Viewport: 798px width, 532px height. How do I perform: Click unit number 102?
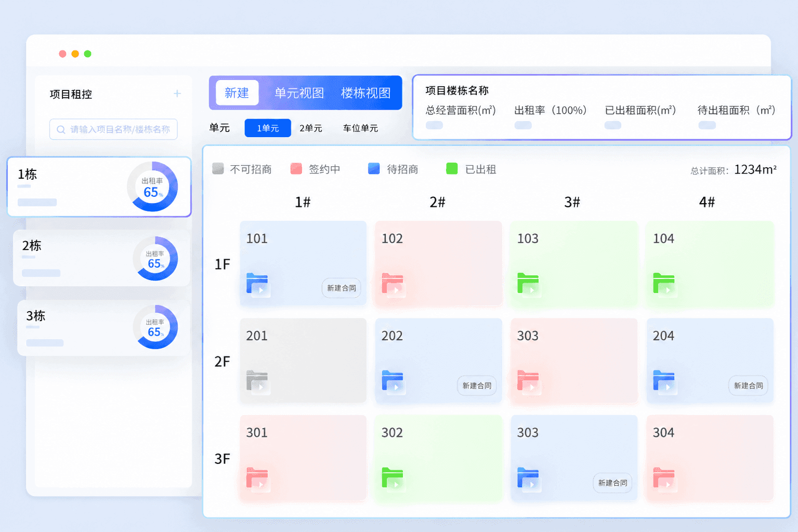pyautogui.click(x=392, y=238)
